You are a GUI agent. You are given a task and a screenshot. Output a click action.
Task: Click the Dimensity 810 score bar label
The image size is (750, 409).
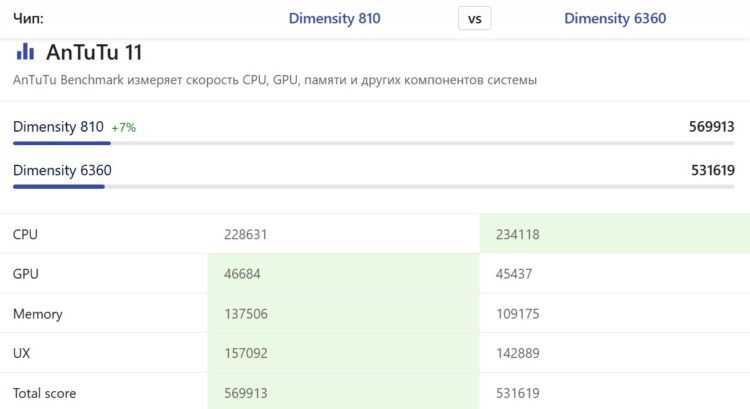point(58,127)
